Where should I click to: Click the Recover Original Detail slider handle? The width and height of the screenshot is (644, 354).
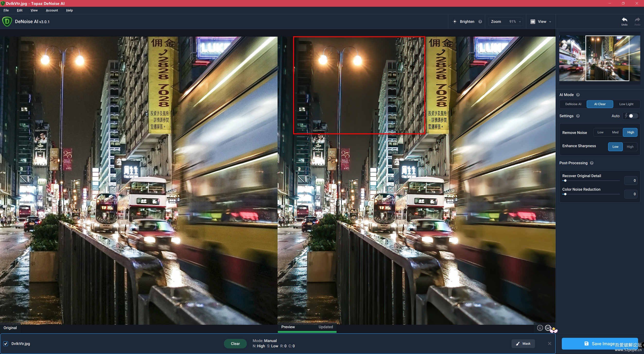(565, 181)
